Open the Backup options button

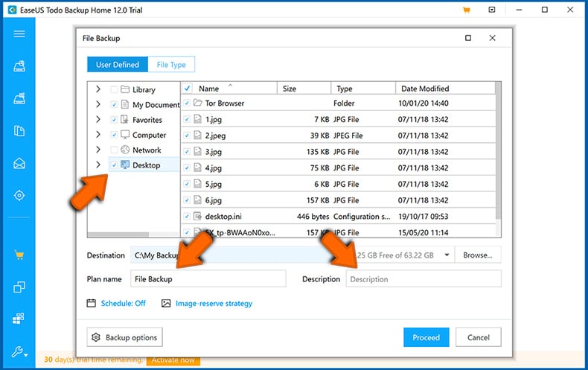[x=125, y=337]
